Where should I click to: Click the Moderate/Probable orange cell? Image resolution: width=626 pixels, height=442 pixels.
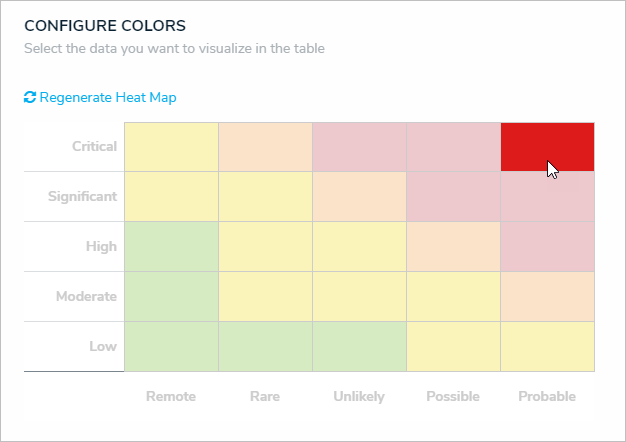(x=547, y=296)
